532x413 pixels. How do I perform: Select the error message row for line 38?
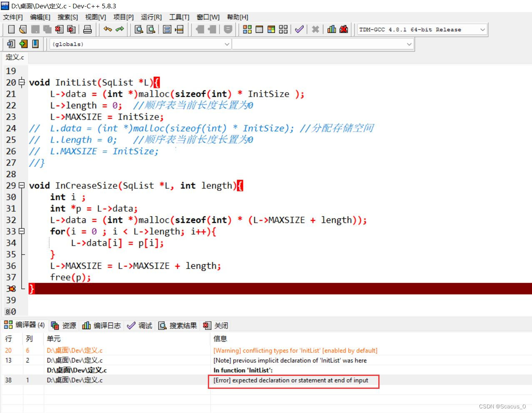[292, 380]
